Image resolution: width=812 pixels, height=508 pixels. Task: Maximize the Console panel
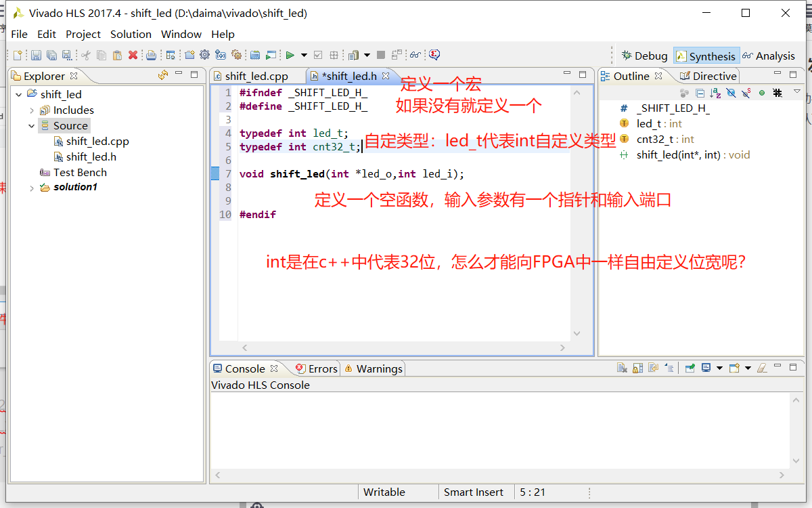tap(793, 367)
